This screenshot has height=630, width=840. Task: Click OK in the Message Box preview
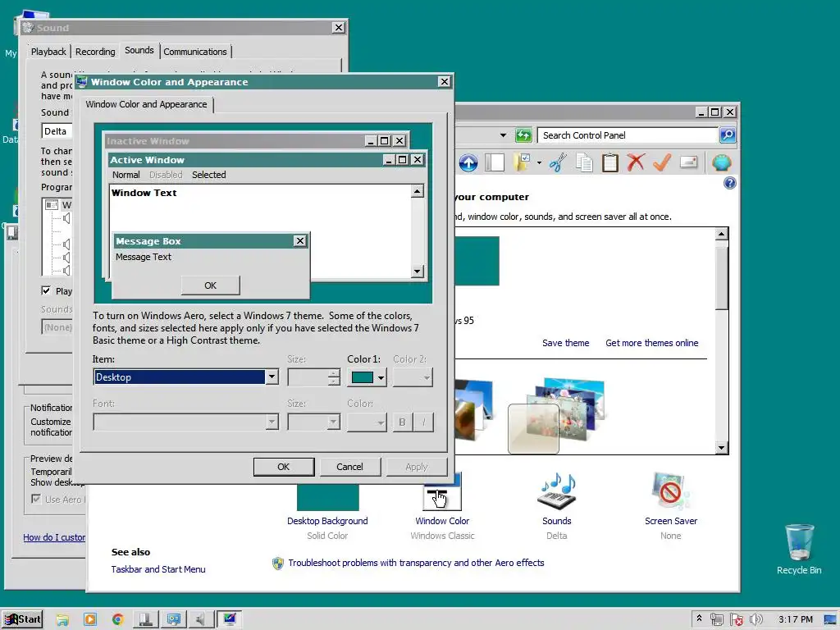(211, 285)
